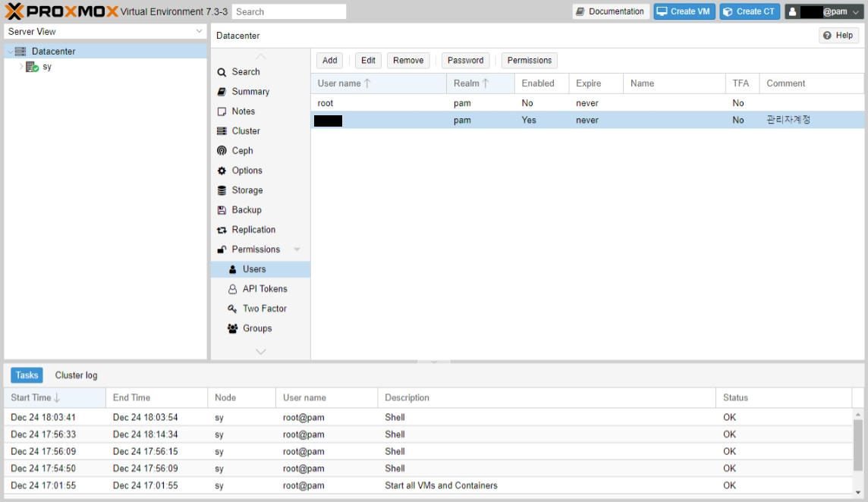The height and width of the screenshot is (502, 868).
Task: Sort by Realm column header
Action: (x=480, y=83)
